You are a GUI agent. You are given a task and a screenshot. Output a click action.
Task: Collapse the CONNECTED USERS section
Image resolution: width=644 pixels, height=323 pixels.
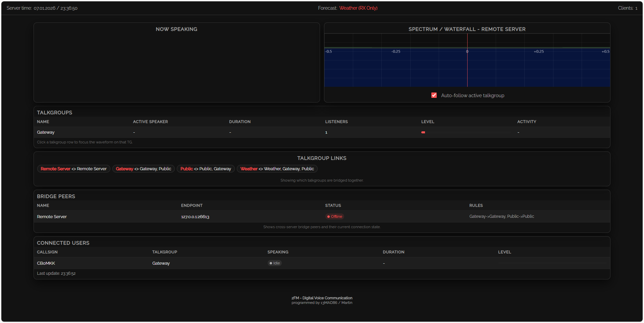(63, 243)
